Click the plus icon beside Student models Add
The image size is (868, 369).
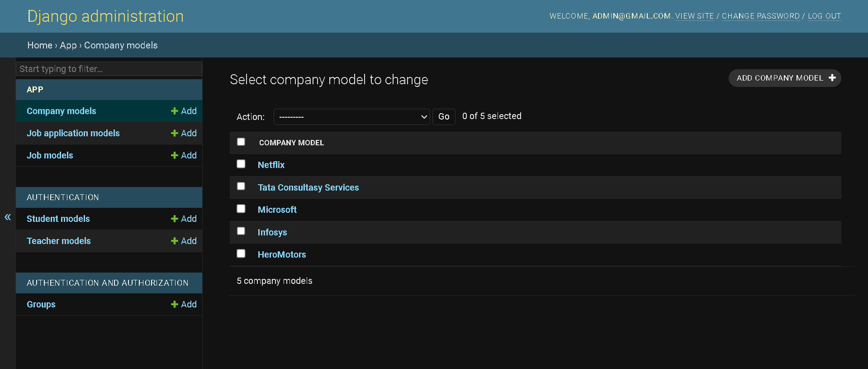click(174, 219)
